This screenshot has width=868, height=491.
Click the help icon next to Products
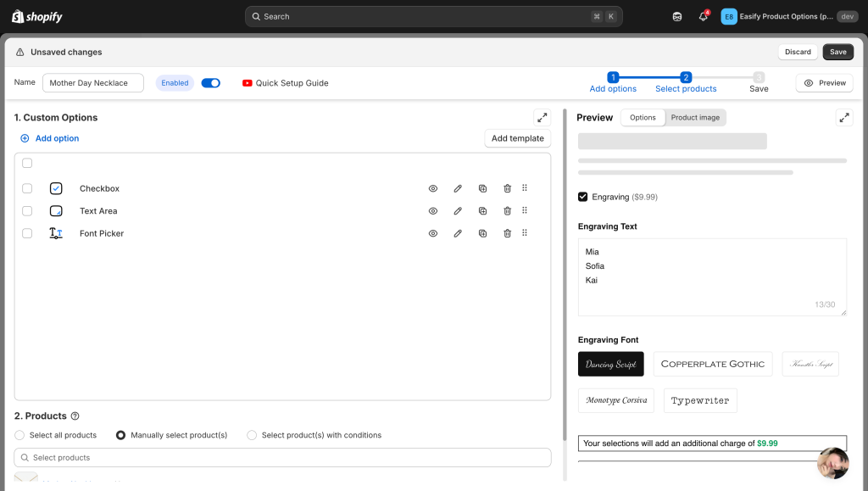pyautogui.click(x=75, y=416)
